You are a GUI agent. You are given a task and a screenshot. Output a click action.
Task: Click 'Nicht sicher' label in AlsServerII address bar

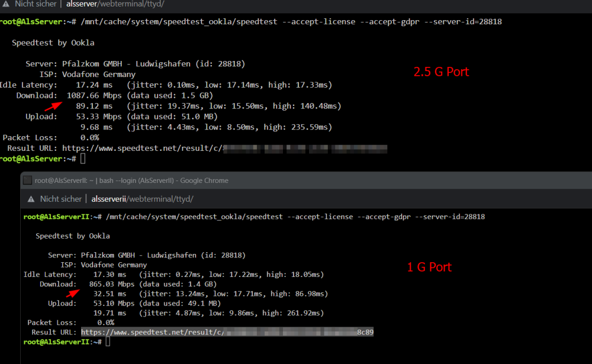pos(61,199)
